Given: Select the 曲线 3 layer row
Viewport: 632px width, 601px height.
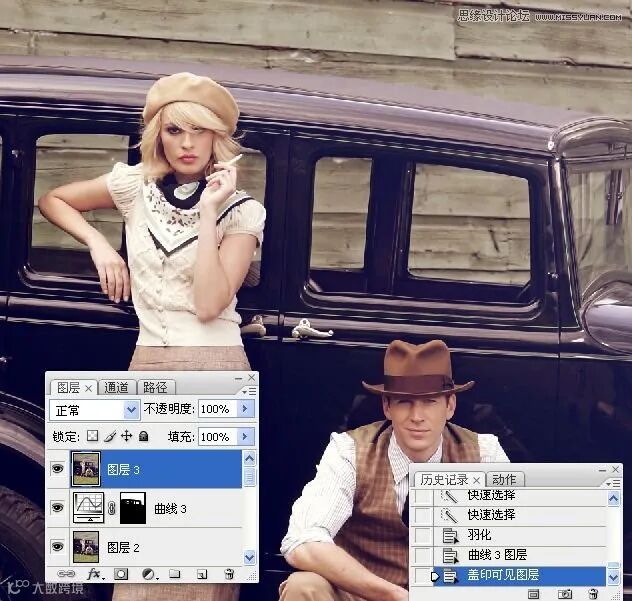Looking at the screenshot, I should tap(145, 508).
